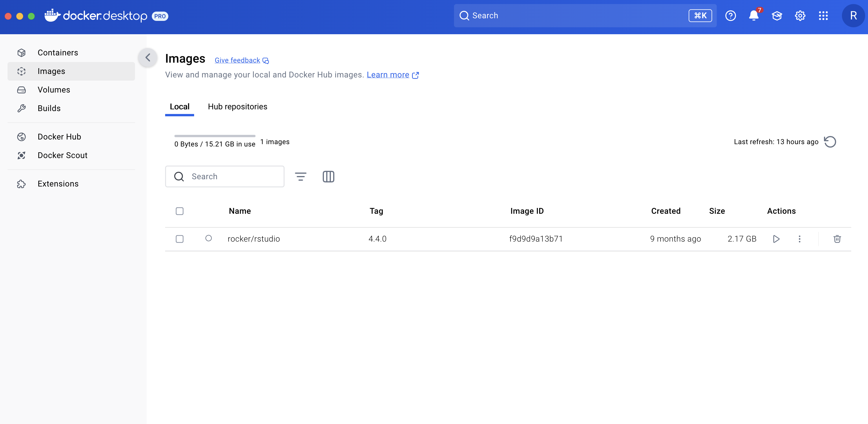868x424 pixels.
Task: Sort by the Name column header
Action: tap(240, 211)
